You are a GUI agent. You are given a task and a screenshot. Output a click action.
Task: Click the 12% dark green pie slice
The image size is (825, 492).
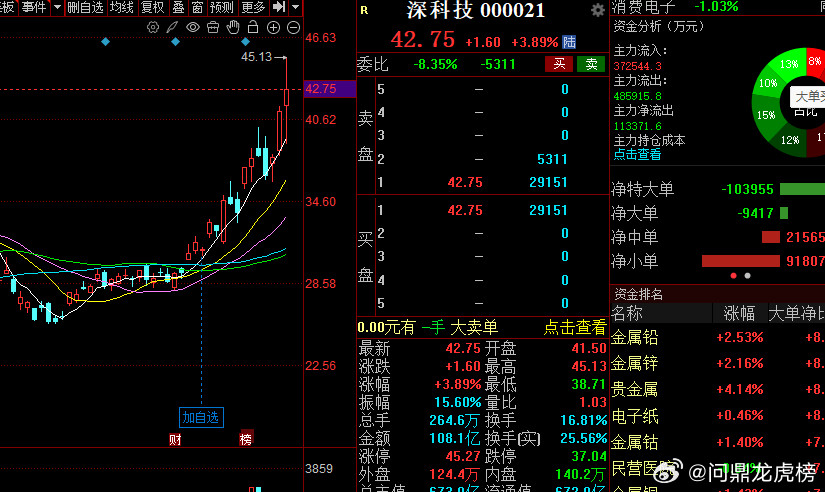[x=790, y=140]
